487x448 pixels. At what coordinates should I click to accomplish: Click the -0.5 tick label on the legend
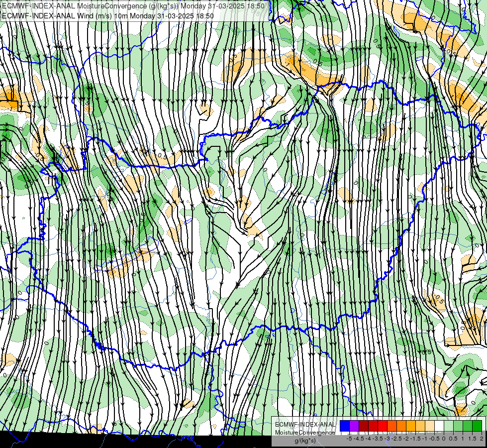(434, 439)
